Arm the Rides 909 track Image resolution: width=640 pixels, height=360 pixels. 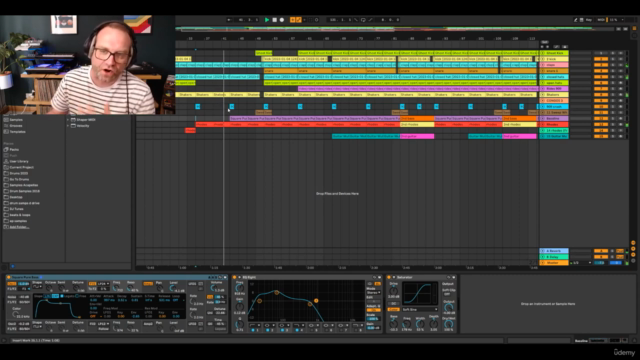[620, 89]
